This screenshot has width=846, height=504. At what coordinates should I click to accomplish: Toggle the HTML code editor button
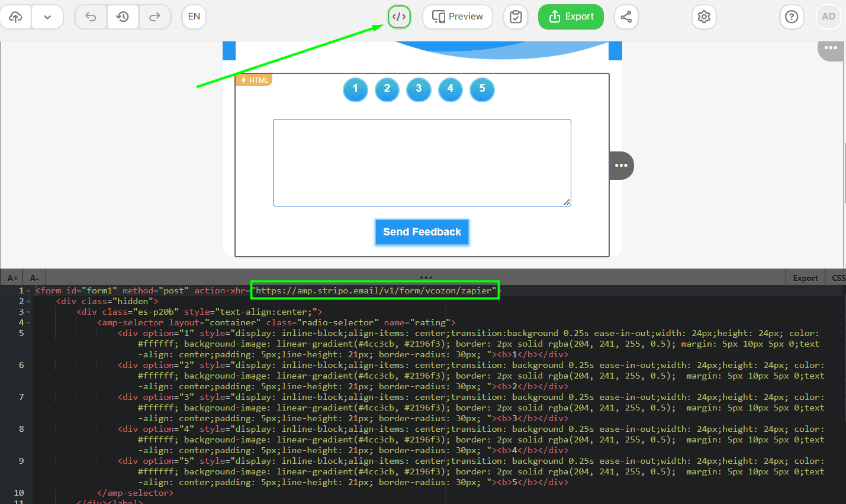tap(399, 17)
